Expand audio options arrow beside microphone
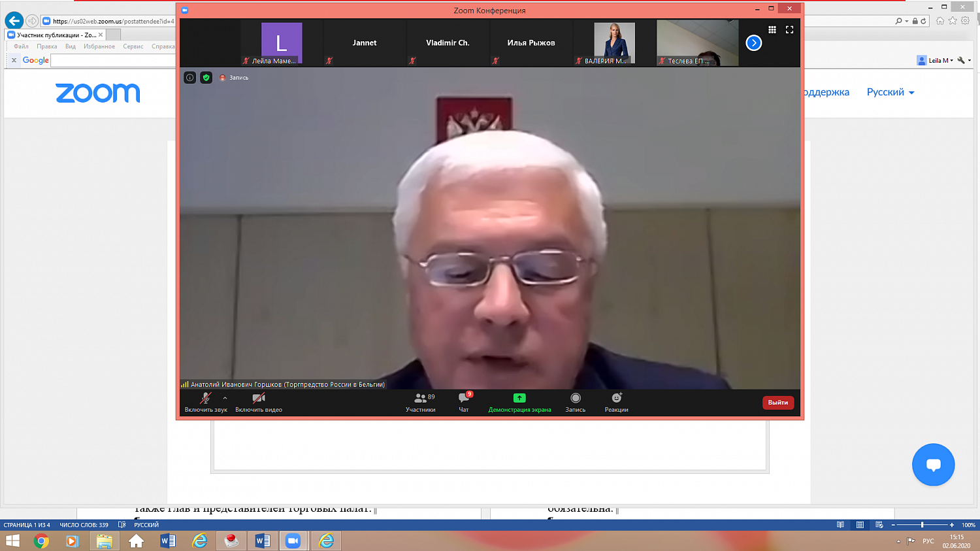The width and height of the screenshot is (980, 551). 225,397
